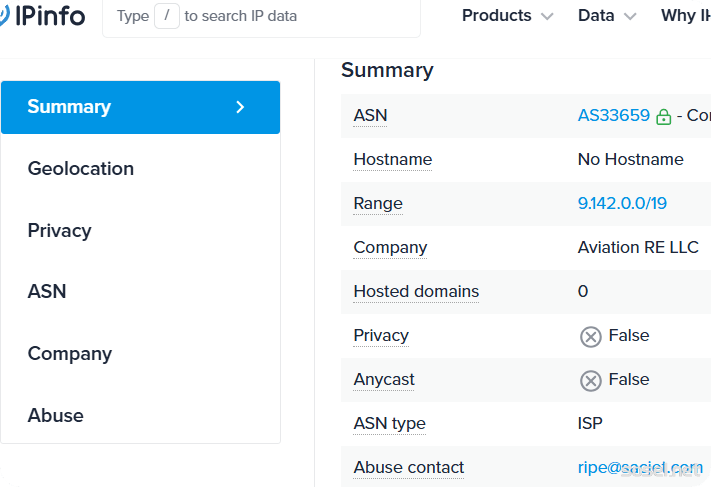711x487 pixels.
Task: Go to the Privacy sidebar item
Action: click(x=60, y=231)
